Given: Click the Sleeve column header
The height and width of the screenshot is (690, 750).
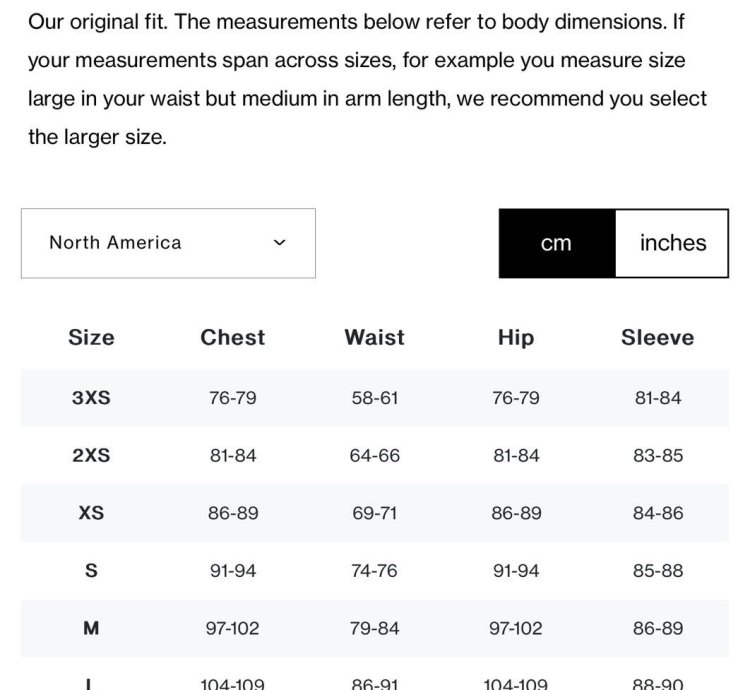Looking at the screenshot, I should (x=658, y=338).
